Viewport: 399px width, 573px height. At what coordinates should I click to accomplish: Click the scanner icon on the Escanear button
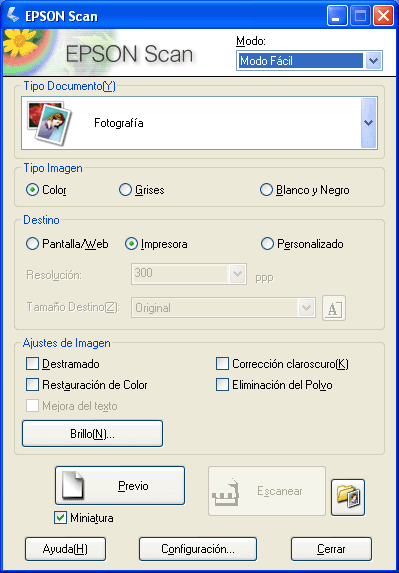tap(225, 492)
